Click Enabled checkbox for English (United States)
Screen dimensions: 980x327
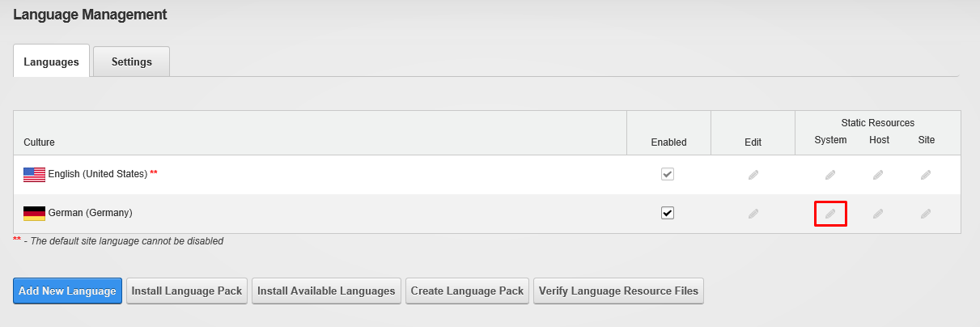click(668, 174)
